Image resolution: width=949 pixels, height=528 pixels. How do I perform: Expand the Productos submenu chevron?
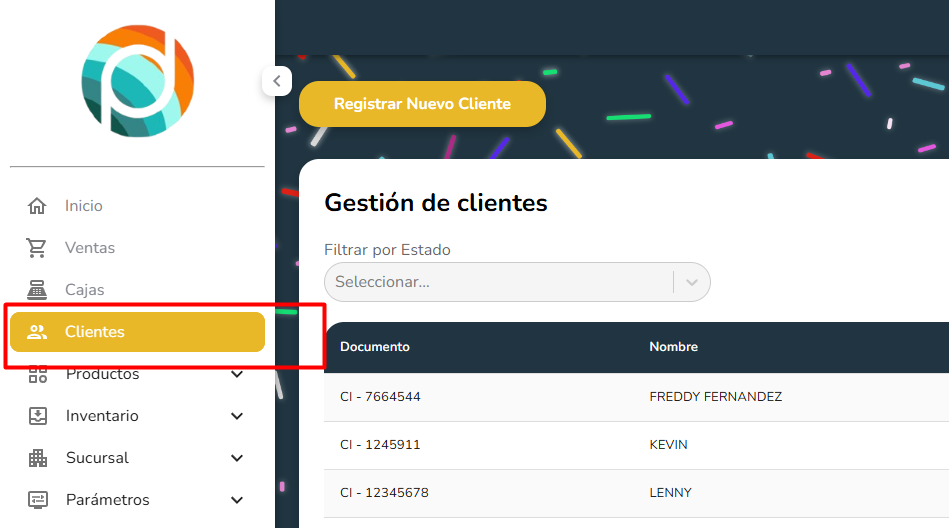point(237,375)
